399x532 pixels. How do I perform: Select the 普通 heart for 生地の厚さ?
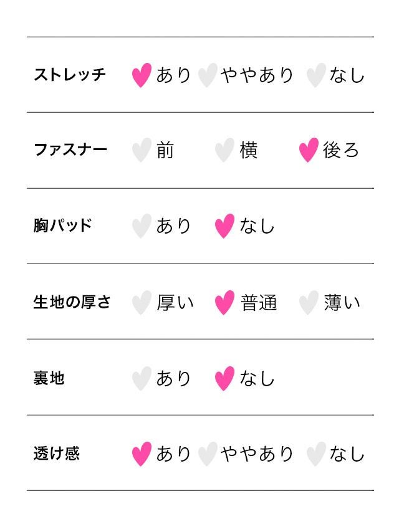click(x=224, y=303)
